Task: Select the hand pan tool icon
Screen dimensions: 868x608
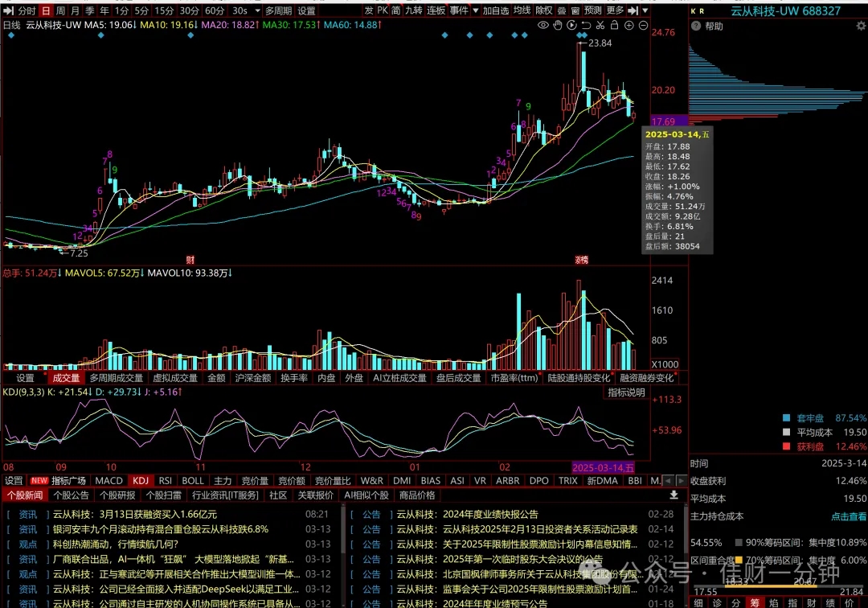Action: [x=558, y=26]
